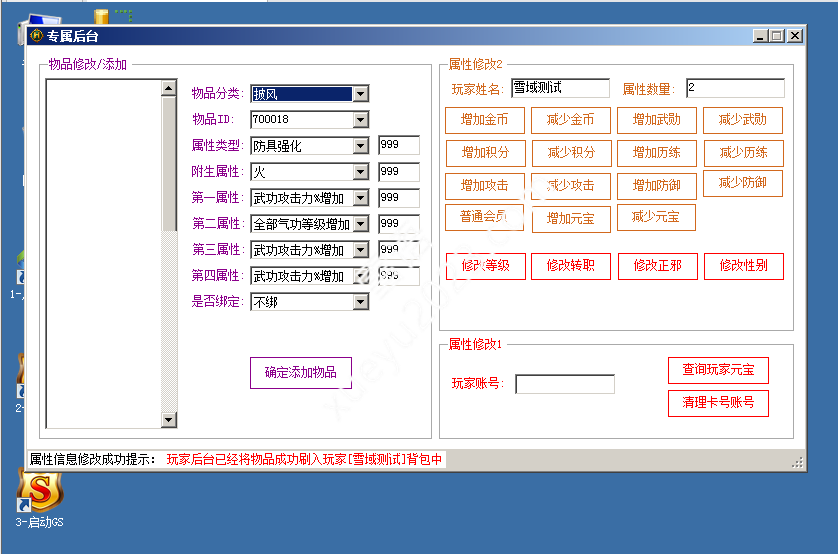Click the 修改正邪 button
Viewport: 838px width, 554px height.
point(658,266)
